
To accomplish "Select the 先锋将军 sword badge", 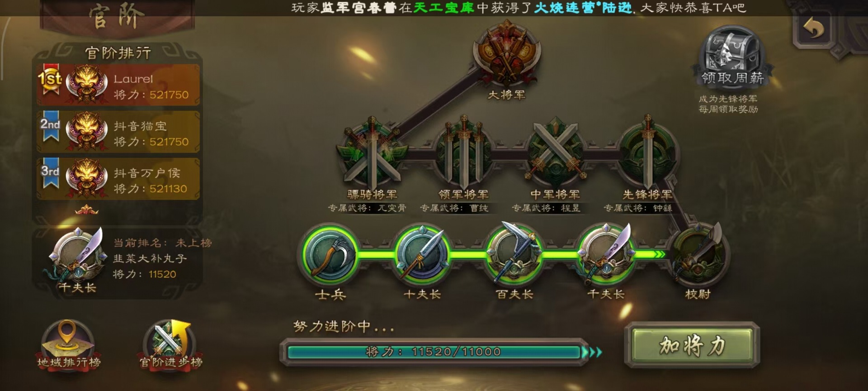I will pyautogui.click(x=647, y=152).
